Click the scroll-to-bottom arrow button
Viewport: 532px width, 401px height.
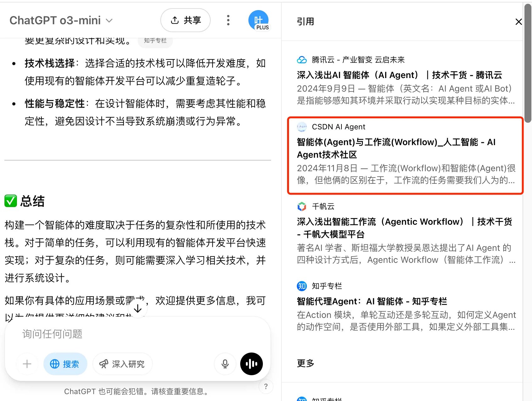coord(138,309)
